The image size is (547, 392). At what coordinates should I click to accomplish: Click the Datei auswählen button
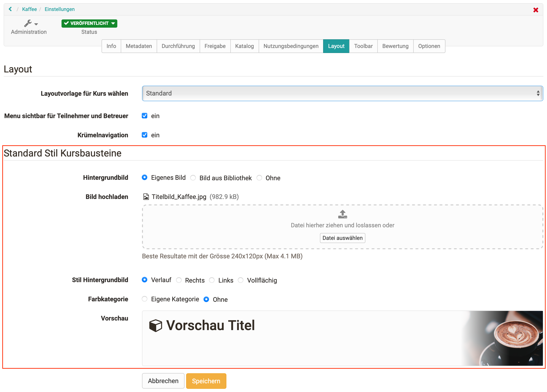342,238
